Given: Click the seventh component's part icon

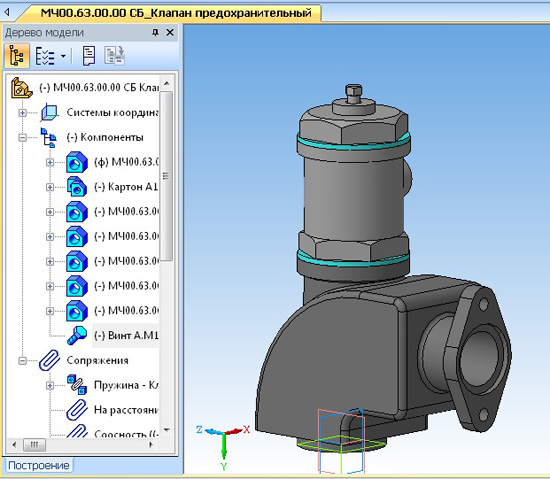Looking at the screenshot, I should click(77, 311).
